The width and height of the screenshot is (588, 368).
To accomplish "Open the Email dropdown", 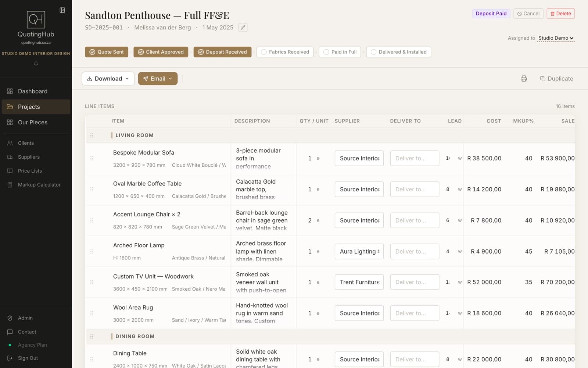I will [x=158, y=79].
